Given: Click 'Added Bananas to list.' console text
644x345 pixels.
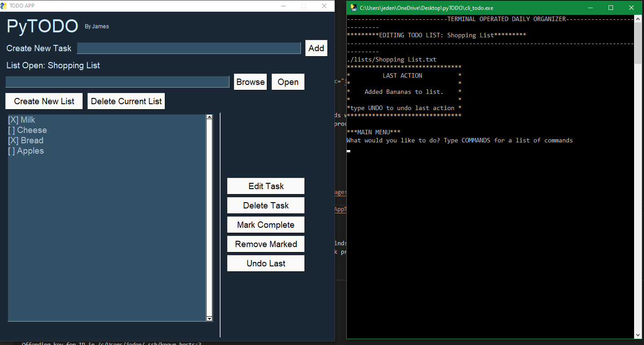Looking at the screenshot, I should tap(404, 92).
